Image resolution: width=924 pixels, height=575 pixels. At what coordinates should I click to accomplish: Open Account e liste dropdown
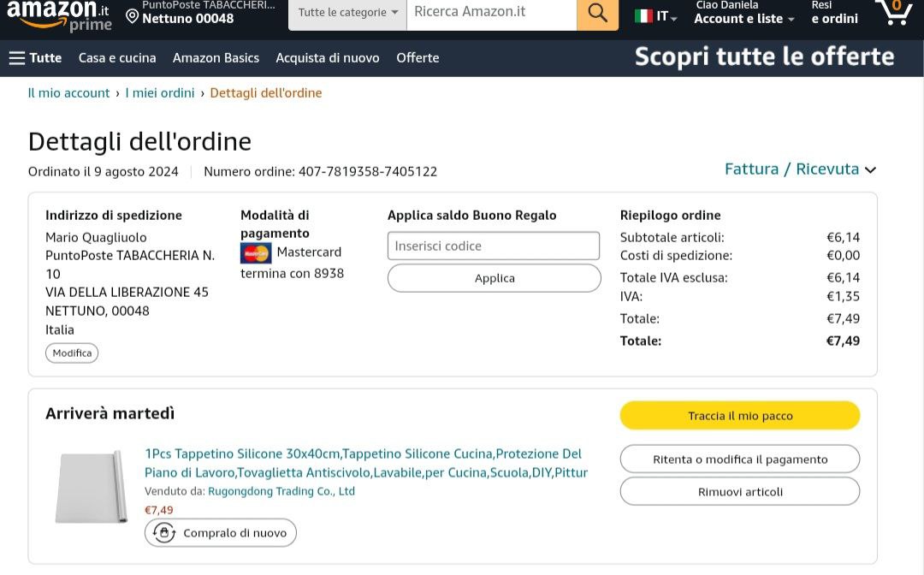(x=743, y=18)
